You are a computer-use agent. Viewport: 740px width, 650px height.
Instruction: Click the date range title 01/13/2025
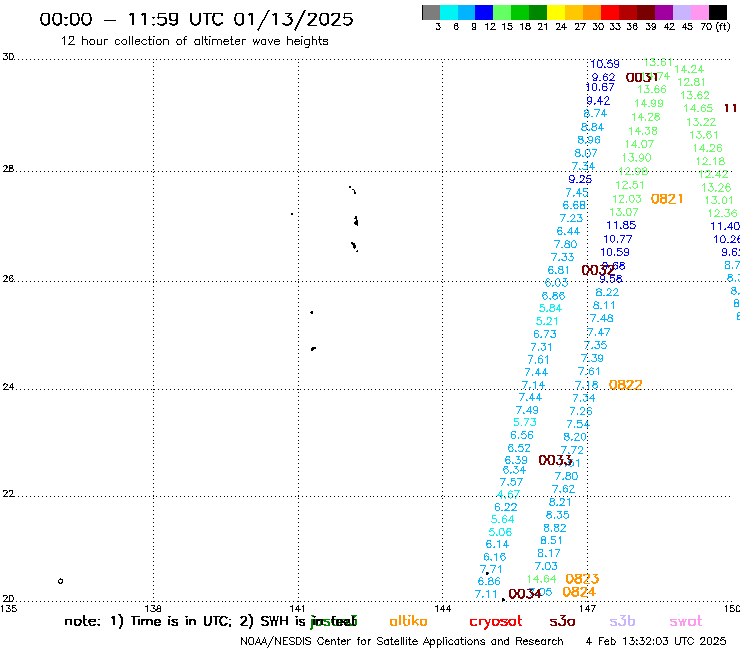click(x=293, y=19)
